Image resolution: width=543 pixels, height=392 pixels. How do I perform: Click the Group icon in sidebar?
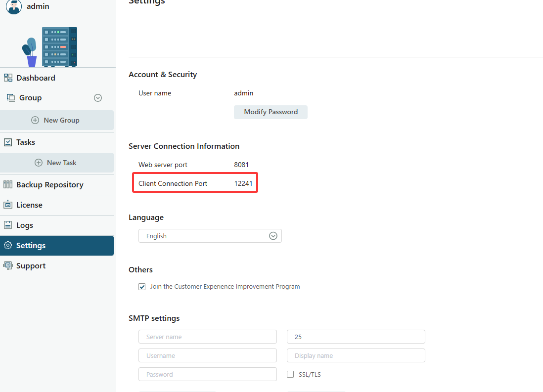10,98
